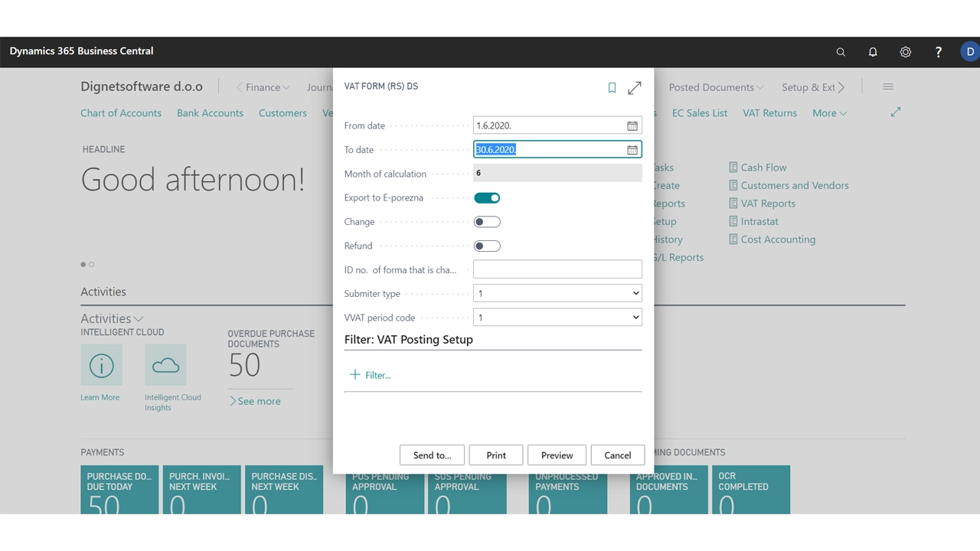The width and height of the screenshot is (980, 551).
Task: Expand the Posted Documents menu
Action: [717, 87]
